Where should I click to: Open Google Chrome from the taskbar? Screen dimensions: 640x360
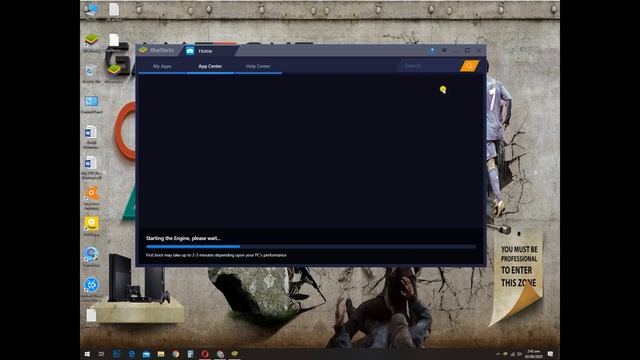(x=176, y=354)
